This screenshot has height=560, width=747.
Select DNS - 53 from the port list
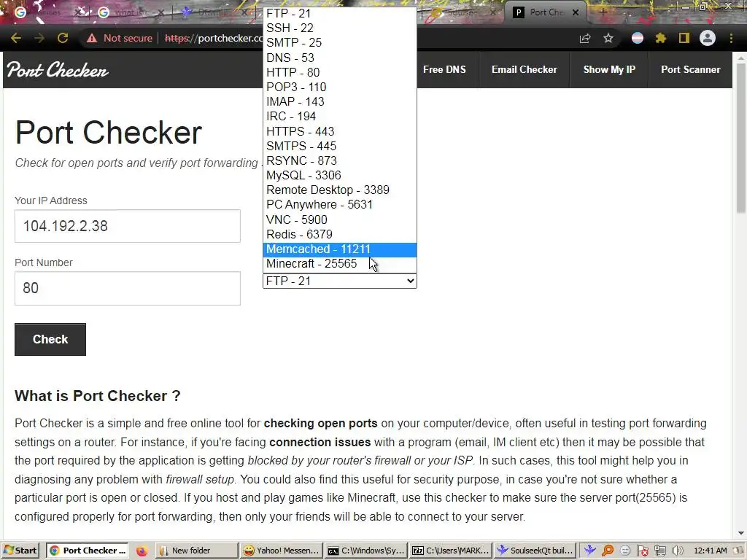tap(340, 58)
